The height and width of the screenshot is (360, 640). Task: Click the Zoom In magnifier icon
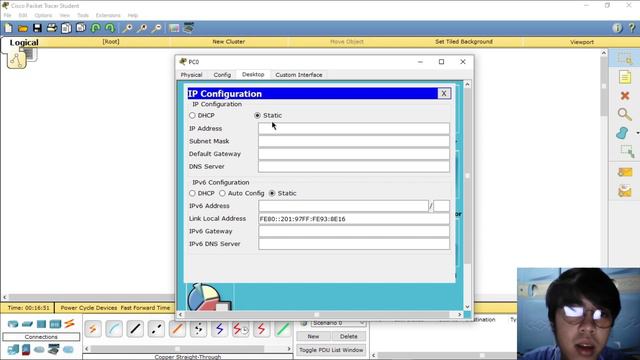coord(127,28)
